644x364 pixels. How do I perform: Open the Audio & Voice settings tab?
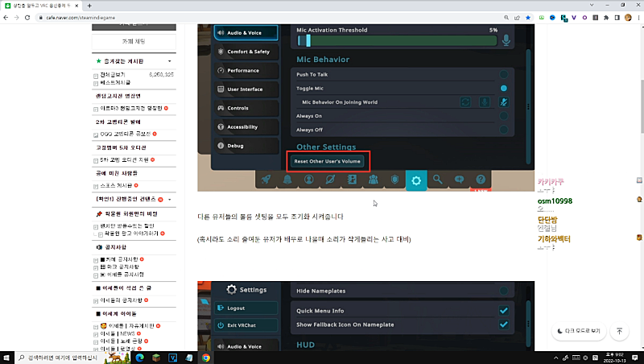click(x=246, y=33)
